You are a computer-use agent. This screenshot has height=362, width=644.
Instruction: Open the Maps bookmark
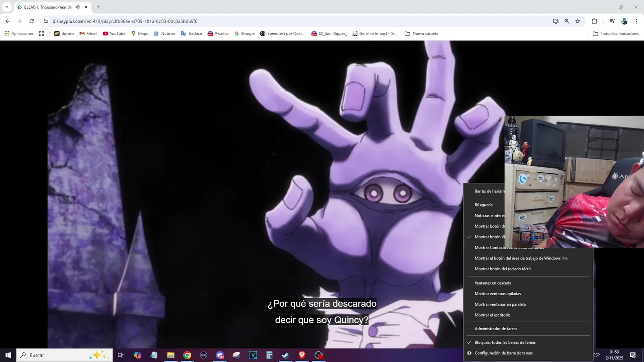[139, 34]
